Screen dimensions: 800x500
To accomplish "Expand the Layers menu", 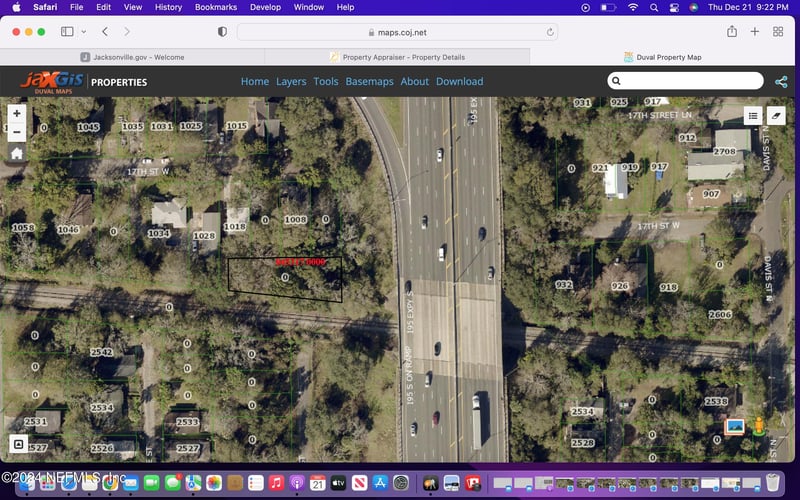I will [x=291, y=82].
